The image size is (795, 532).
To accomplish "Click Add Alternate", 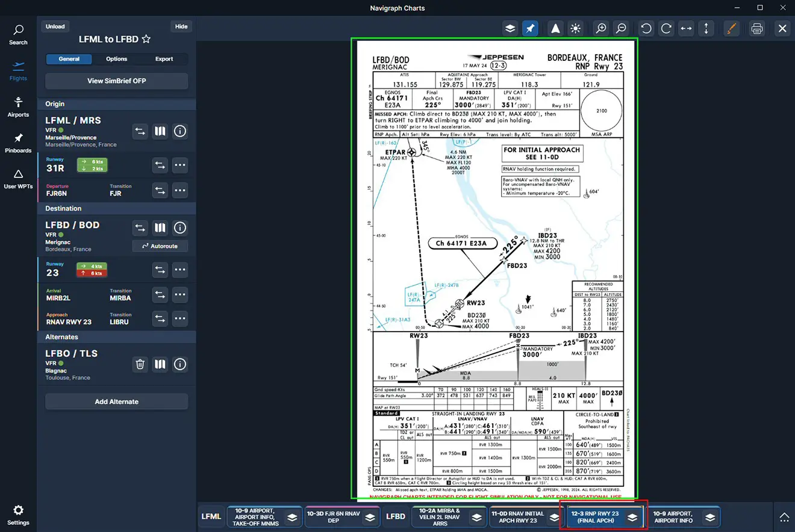I will point(116,401).
